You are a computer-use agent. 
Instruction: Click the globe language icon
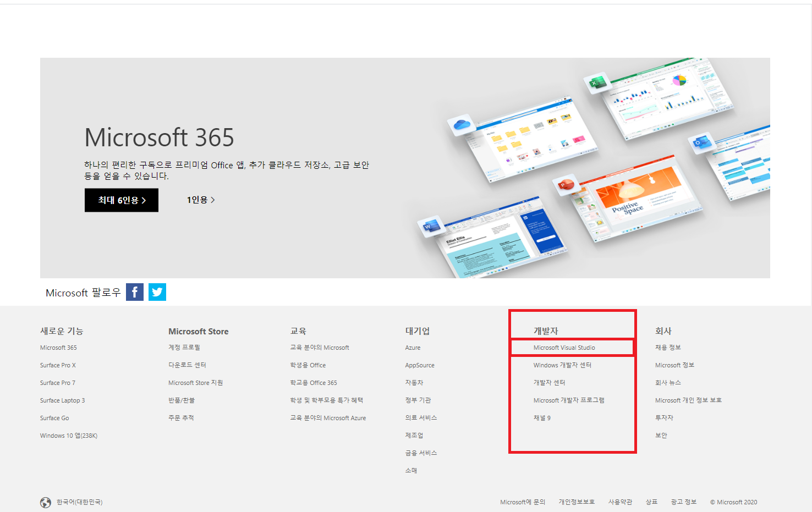pyautogui.click(x=46, y=502)
